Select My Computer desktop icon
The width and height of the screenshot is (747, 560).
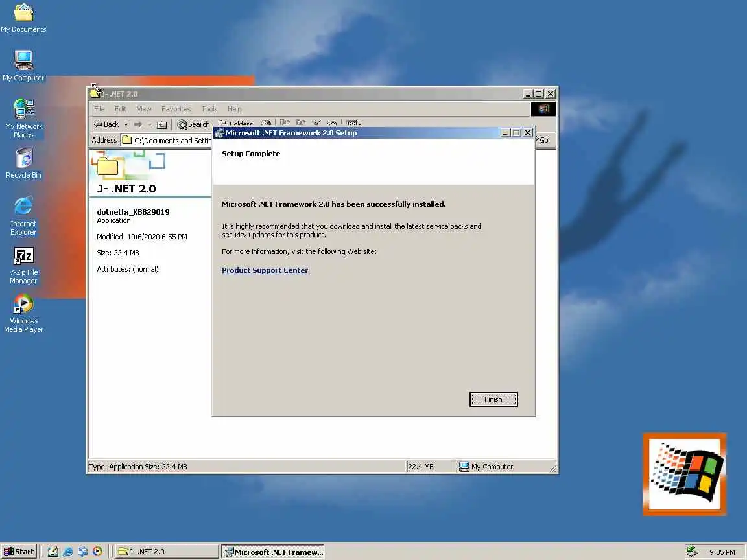(23, 65)
